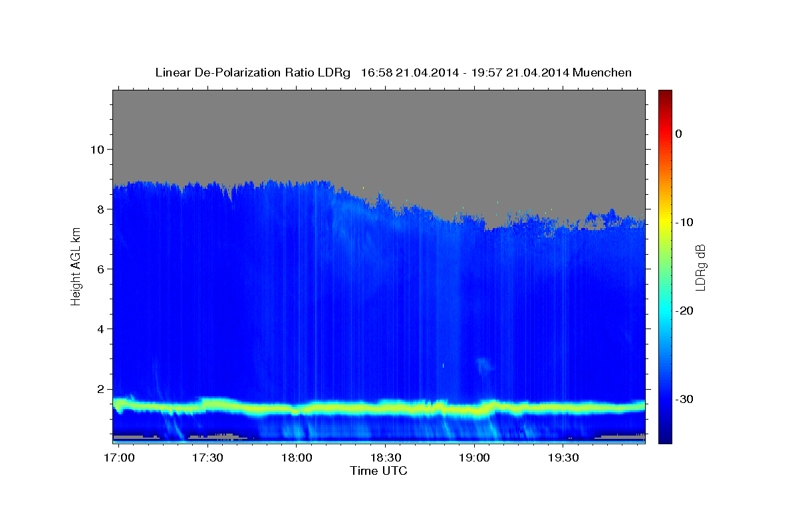Image resolution: width=798 pixels, height=532 pixels.
Task: Click the height tick label '4'
Action: (100, 329)
